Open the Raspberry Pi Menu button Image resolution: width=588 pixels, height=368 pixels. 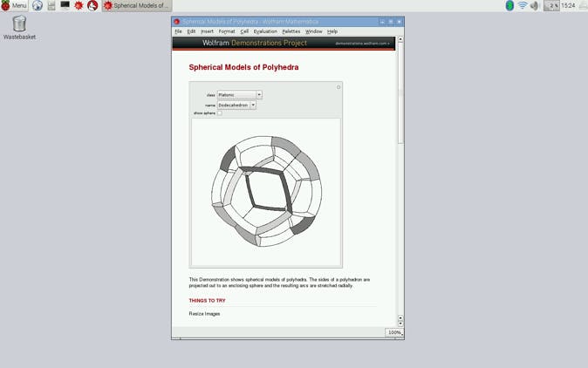(x=14, y=5)
